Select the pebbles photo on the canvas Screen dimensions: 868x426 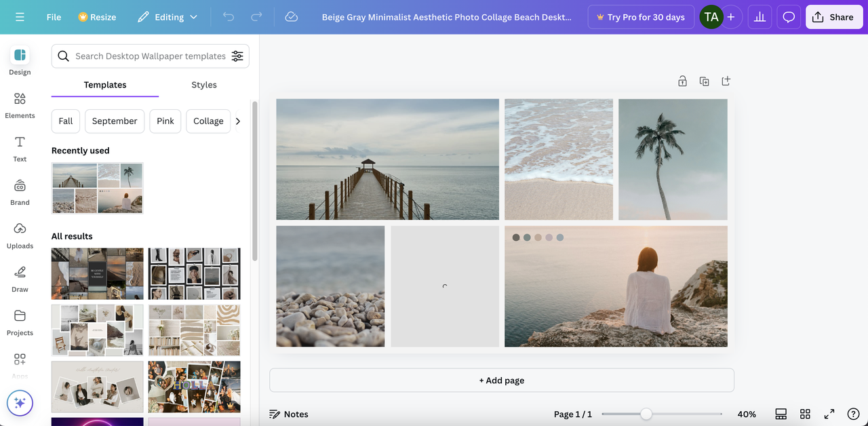pyautogui.click(x=330, y=286)
